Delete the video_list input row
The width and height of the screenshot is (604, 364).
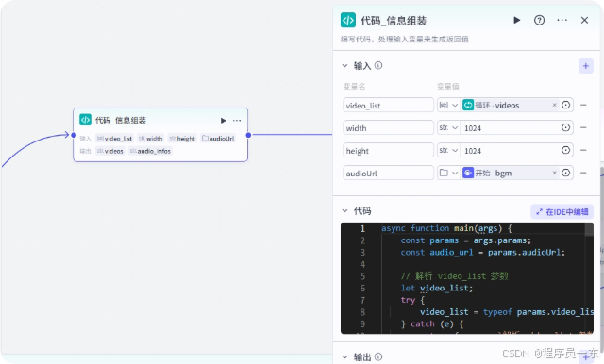click(x=583, y=105)
